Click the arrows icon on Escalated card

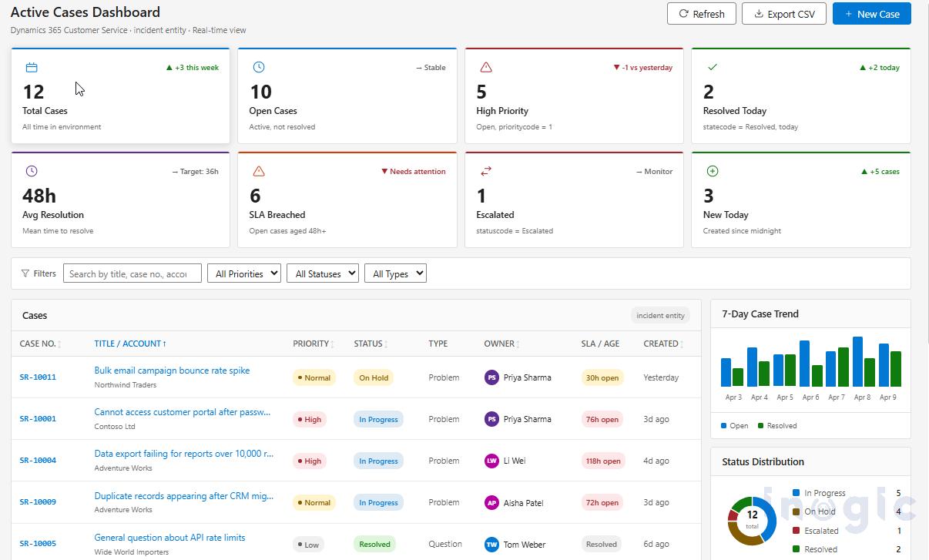point(485,171)
